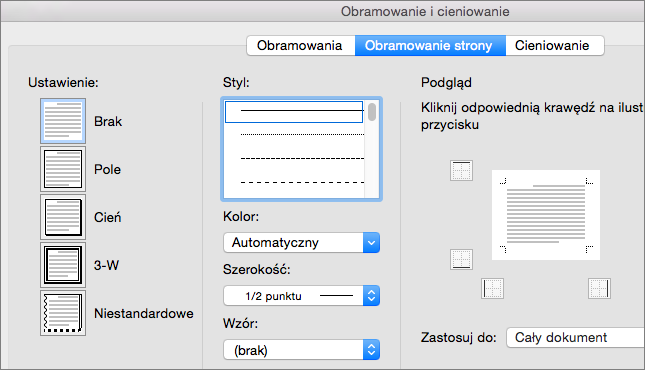The width and height of the screenshot is (645, 370).
Task: Select the long-dashed line style
Action: tap(302, 182)
